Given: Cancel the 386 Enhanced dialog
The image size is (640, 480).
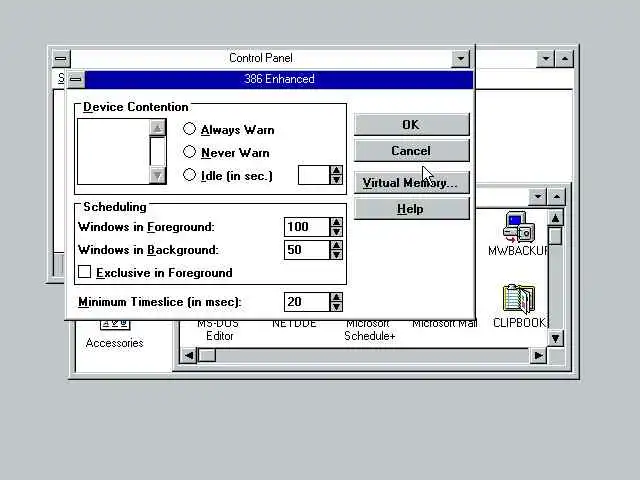Looking at the screenshot, I should [x=411, y=151].
